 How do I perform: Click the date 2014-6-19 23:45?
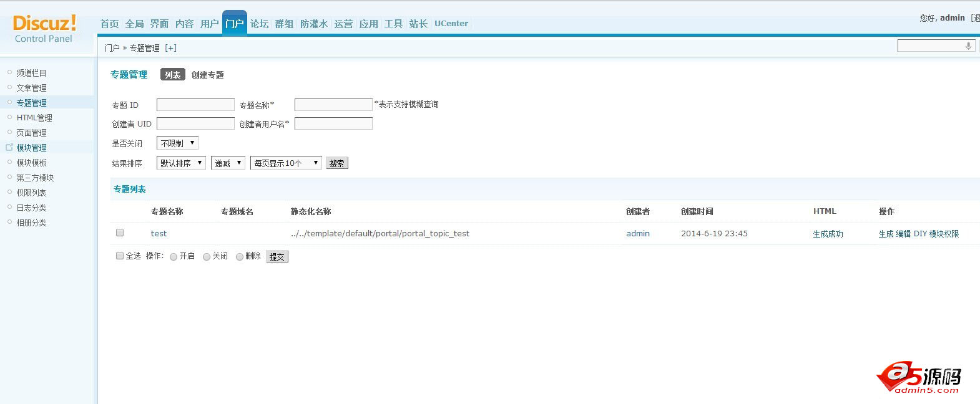(x=714, y=234)
